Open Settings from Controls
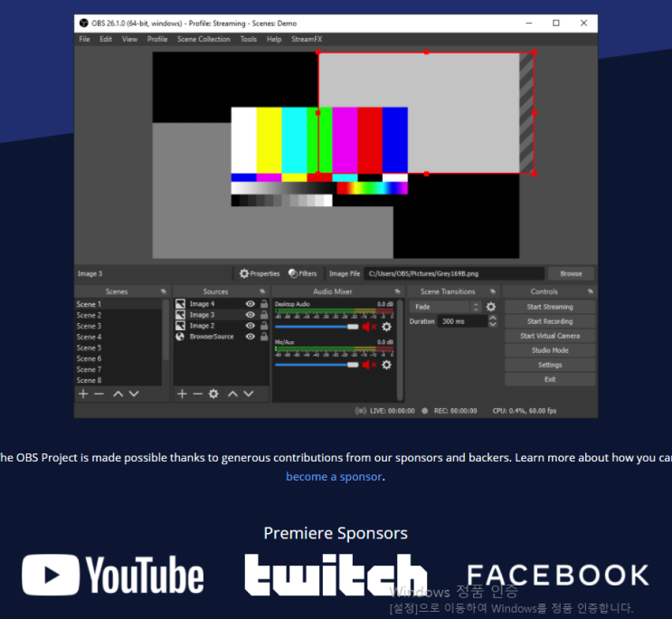 click(550, 365)
